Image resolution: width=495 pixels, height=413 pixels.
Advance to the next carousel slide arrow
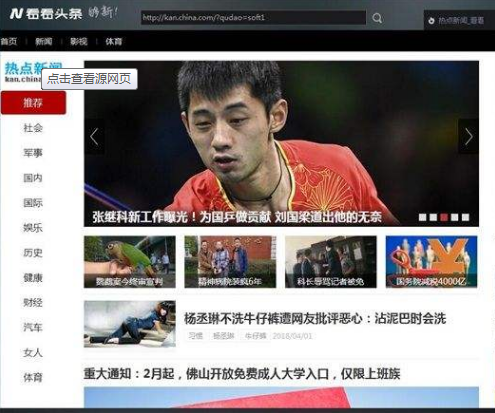pyautogui.click(x=468, y=137)
